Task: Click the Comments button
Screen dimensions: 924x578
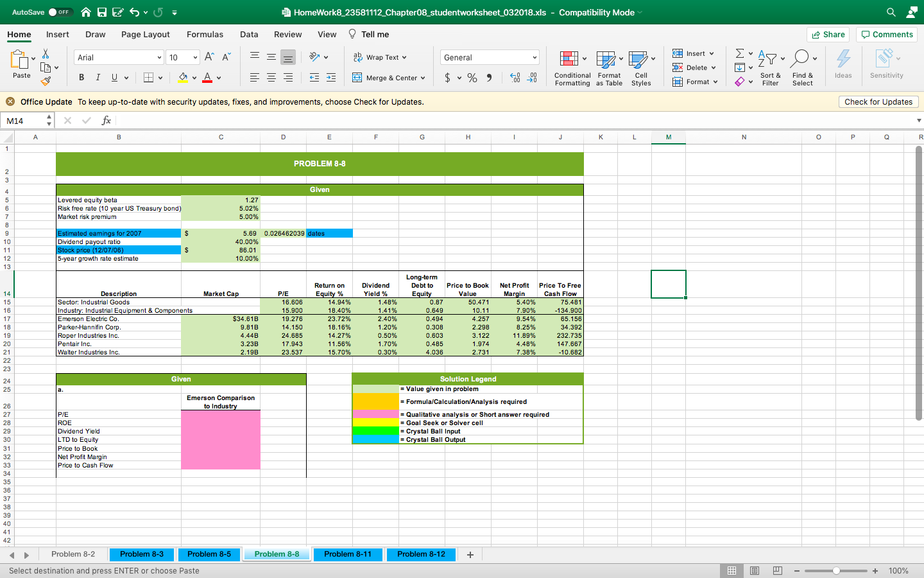Action: tap(887, 35)
